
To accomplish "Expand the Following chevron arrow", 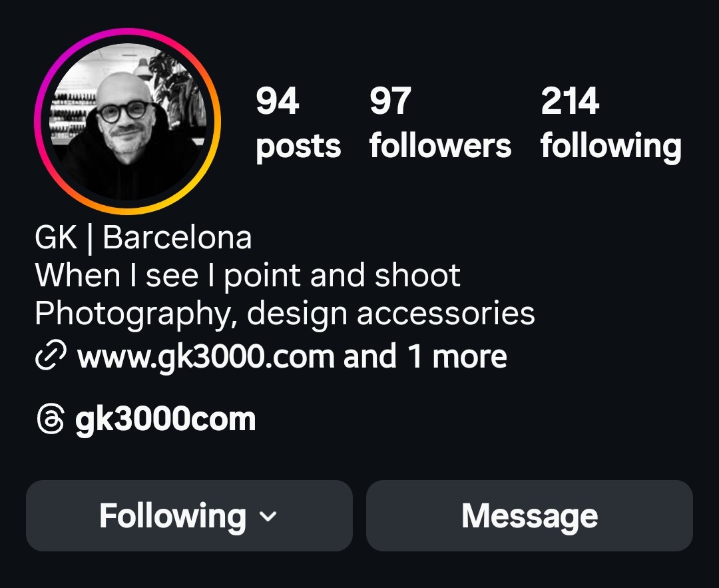I will (268, 517).
